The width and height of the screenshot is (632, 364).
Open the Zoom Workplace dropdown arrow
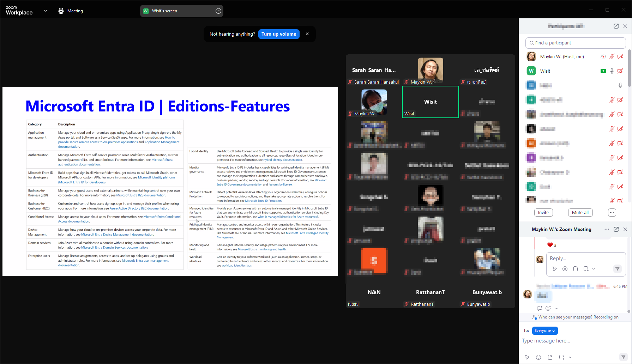click(x=46, y=11)
